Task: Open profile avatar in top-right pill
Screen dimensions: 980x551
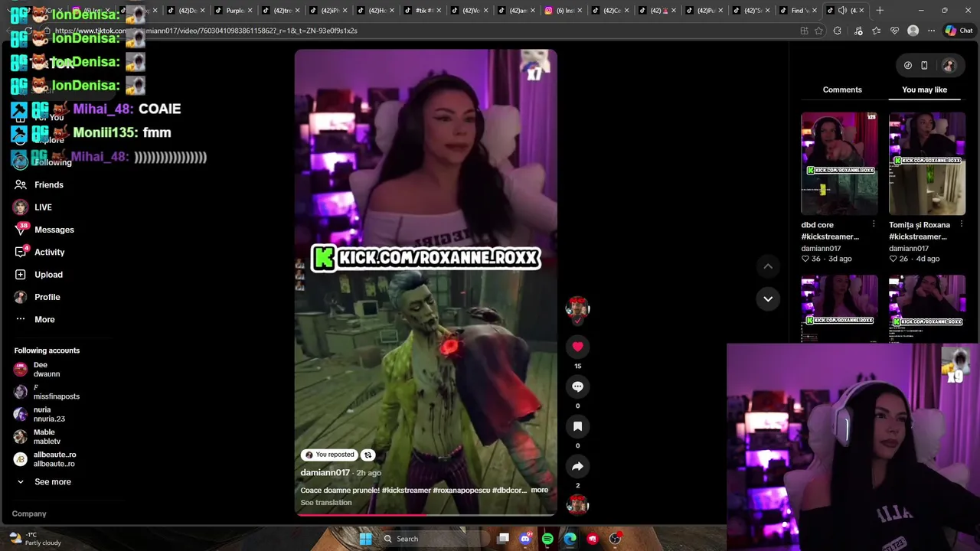Action: click(949, 66)
